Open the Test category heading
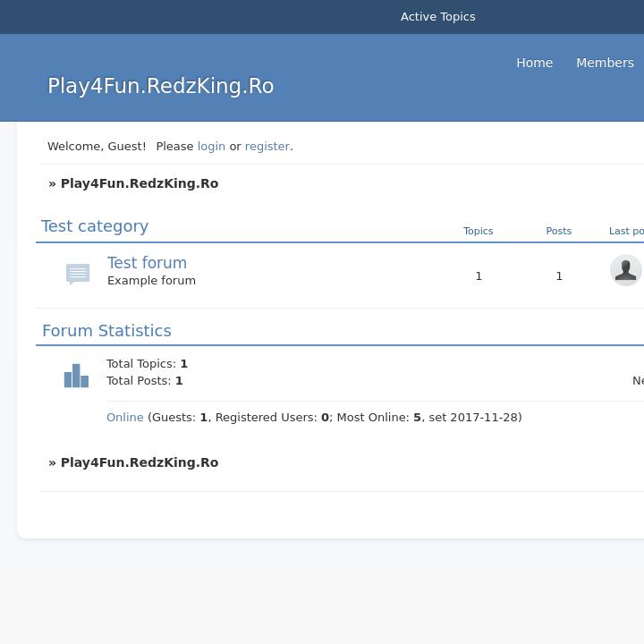The width and height of the screenshot is (644, 644). coord(95,226)
